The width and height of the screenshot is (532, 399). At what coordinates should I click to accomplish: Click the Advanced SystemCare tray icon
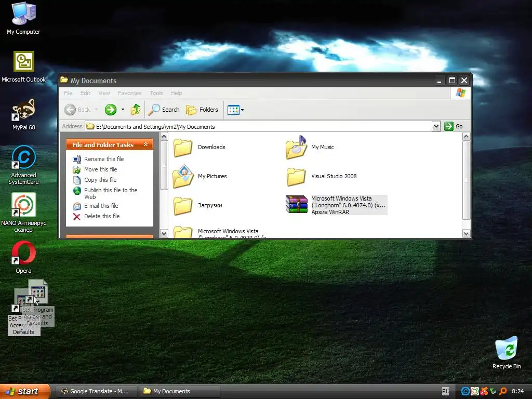pyautogui.click(x=465, y=391)
